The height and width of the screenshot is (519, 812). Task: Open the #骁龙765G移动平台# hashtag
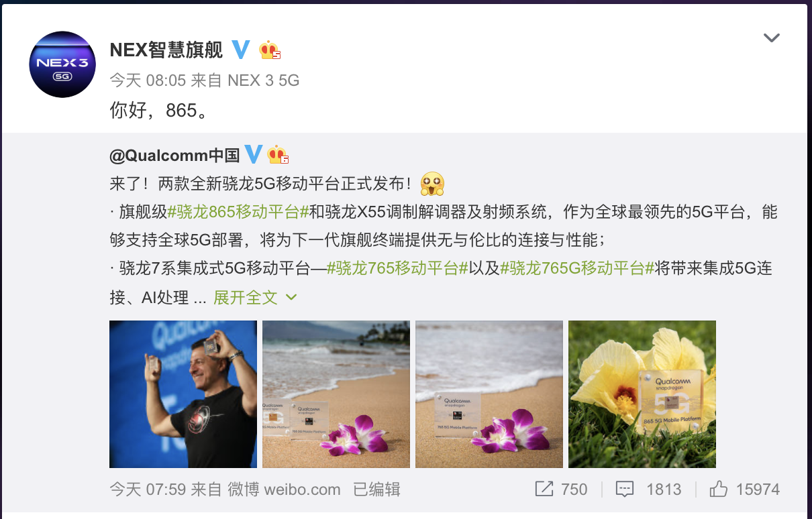pos(577,269)
